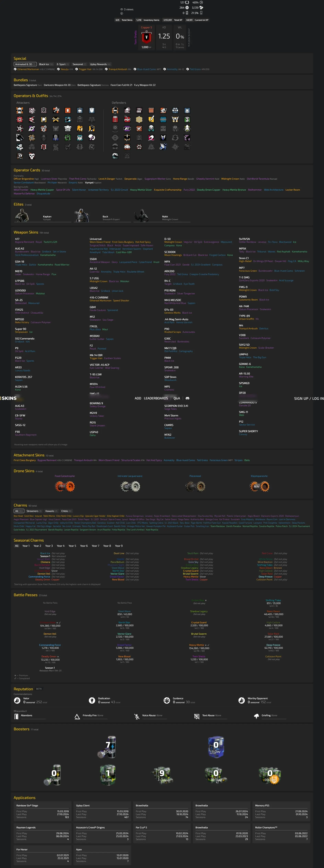The height and width of the screenshot is (868, 324).
Task: Select Year 9 in Seasonal Charms
Action: 119,546
